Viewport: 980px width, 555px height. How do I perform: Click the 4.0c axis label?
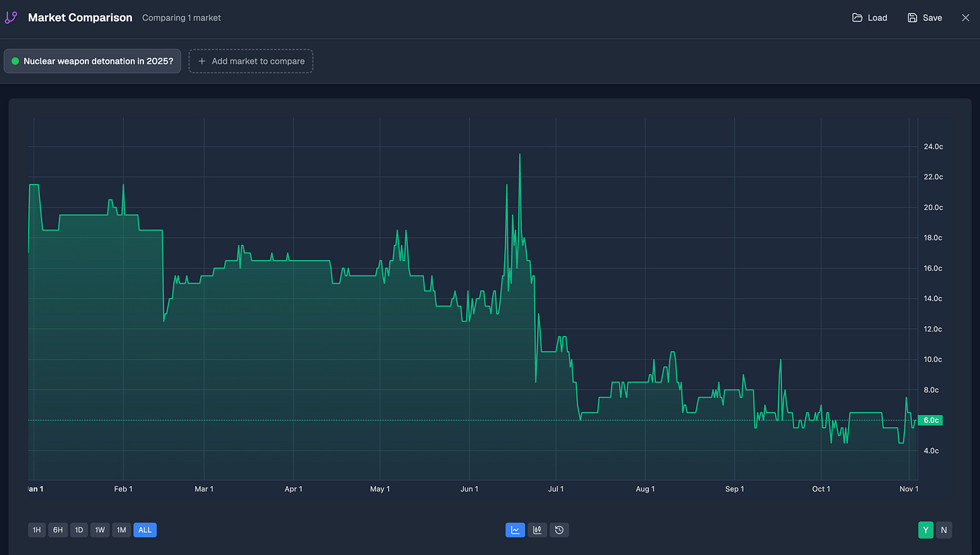[x=932, y=451]
